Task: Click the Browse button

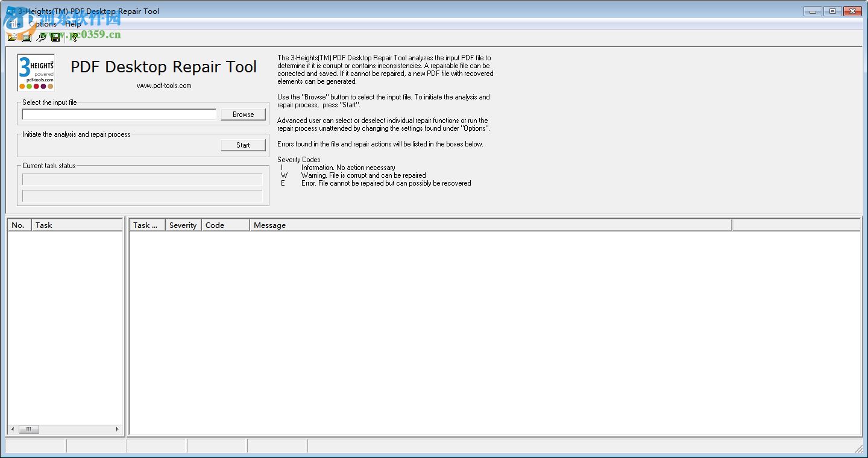Action: pos(243,114)
